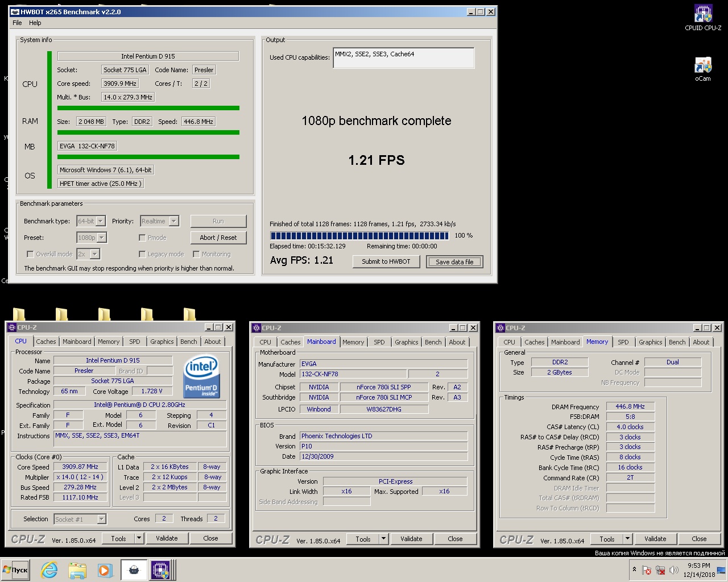Viewport: 728px width, 582px height.
Task: Click Close in CPU-Z CPU window
Action: click(210, 538)
